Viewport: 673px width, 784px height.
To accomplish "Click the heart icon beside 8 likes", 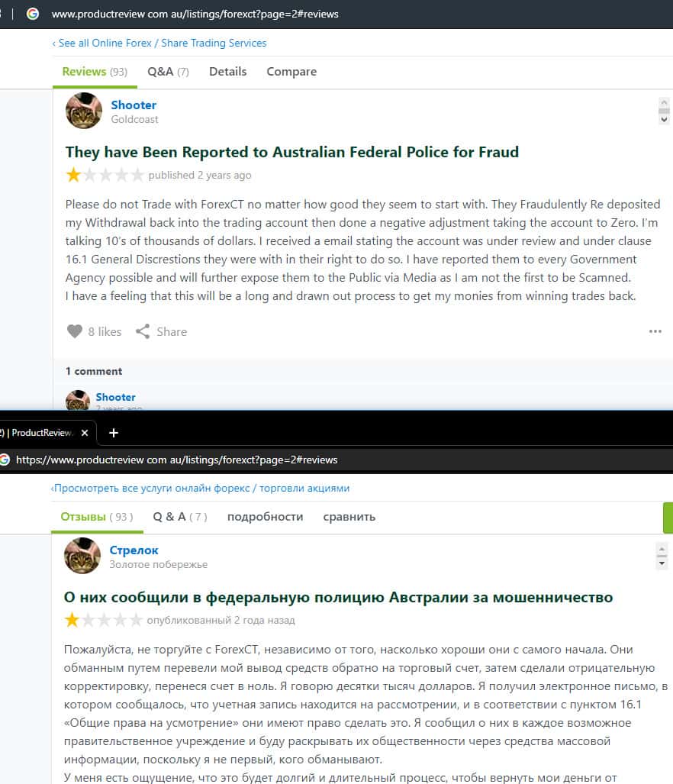I will (x=75, y=331).
